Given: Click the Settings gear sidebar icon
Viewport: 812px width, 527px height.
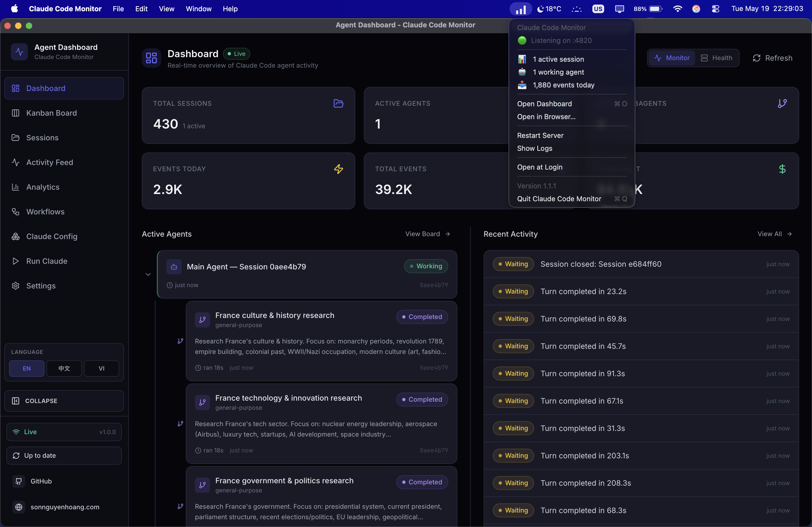Looking at the screenshot, I should pos(15,286).
